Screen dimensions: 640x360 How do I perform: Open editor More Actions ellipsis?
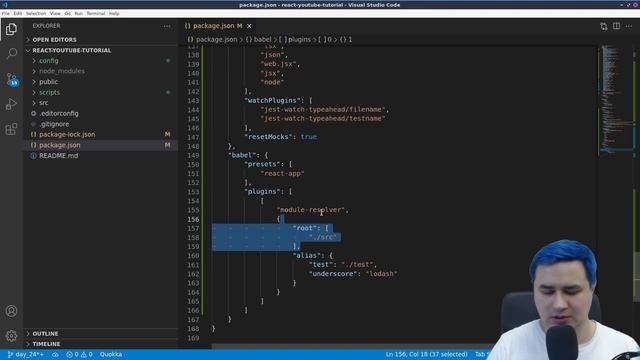[x=629, y=26]
